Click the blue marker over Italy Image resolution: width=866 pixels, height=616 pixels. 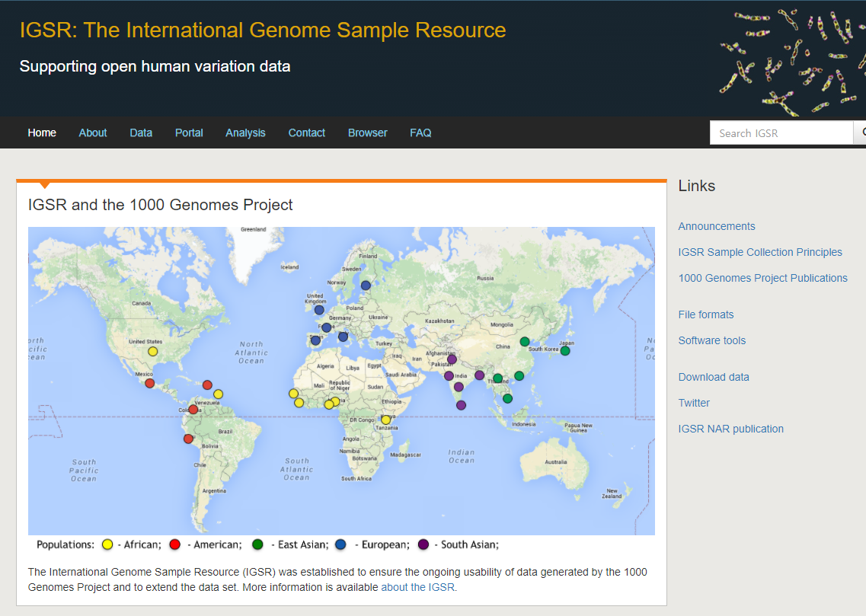coord(343,337)
